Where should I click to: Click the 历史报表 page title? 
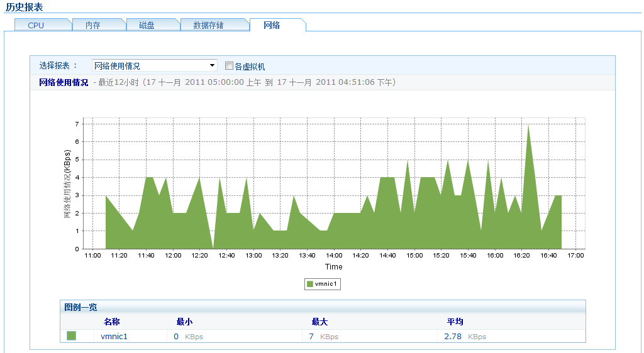coord(25,7)
